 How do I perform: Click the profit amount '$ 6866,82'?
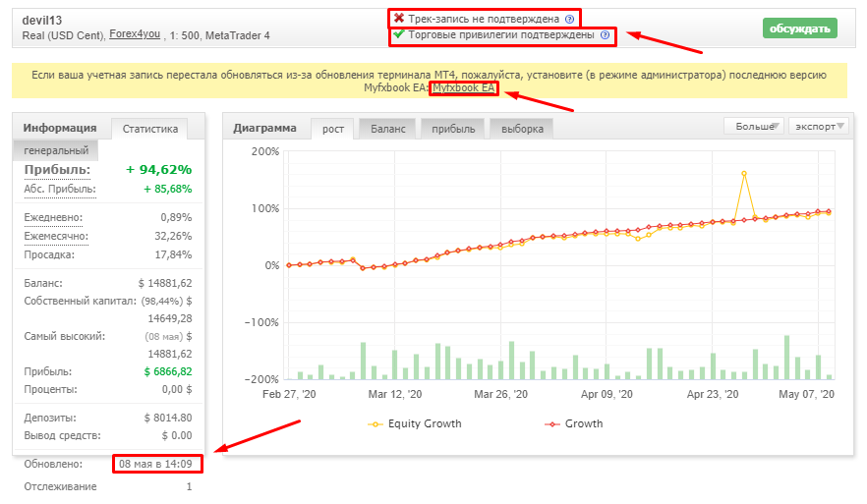pyautogui.click(x=168, y=372)
